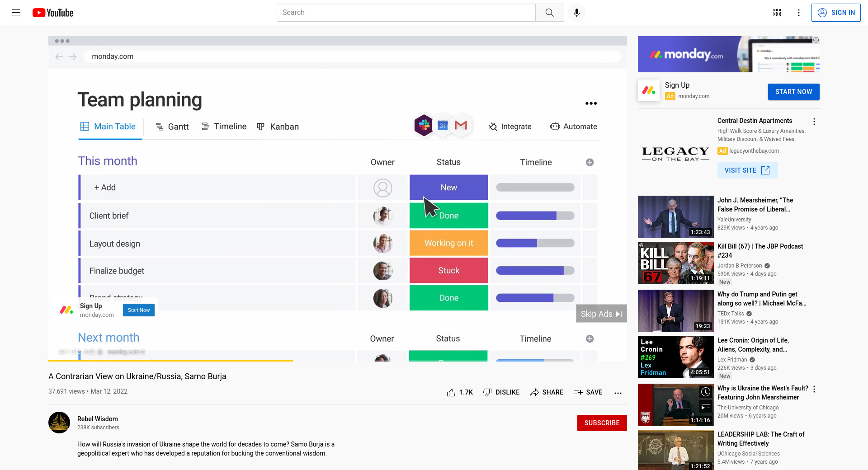
Task: Click monday.com logo icon beside Sign Up
Action: (x=649, y=90)
